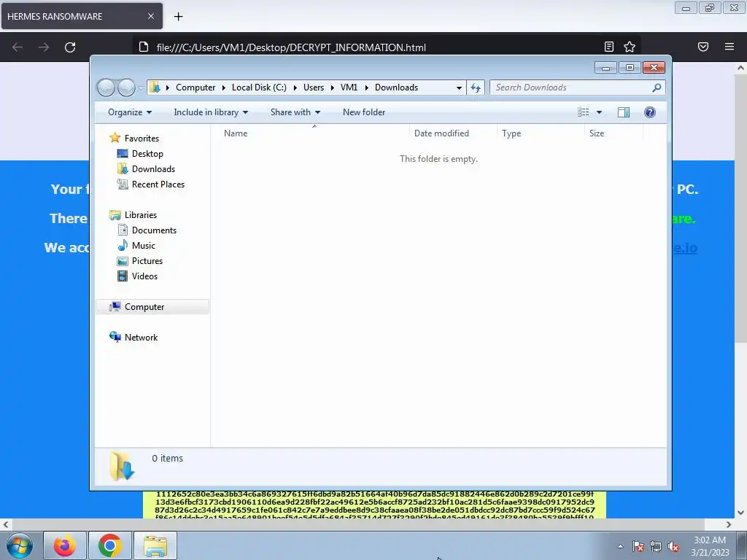Open Recent Places in Favorites
The height and width of the screenshot is (560, 747).
(158, 184)
